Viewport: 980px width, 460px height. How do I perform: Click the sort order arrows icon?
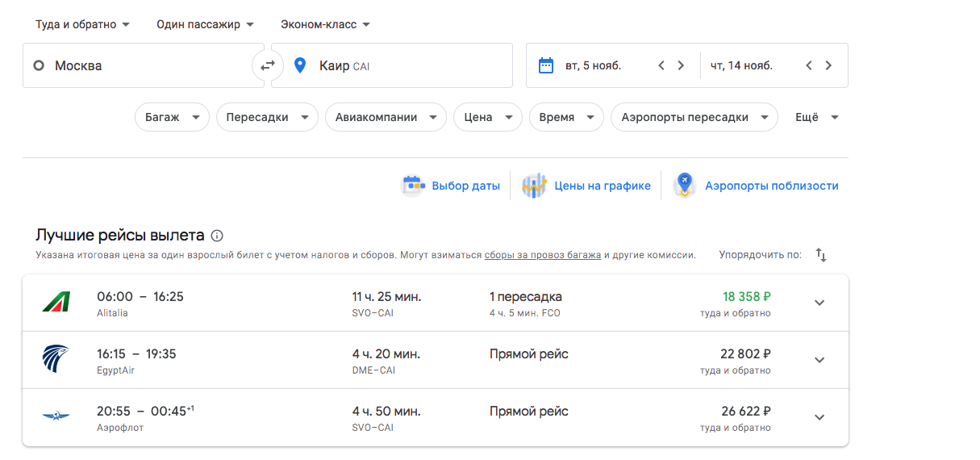[x=821, y=255]
